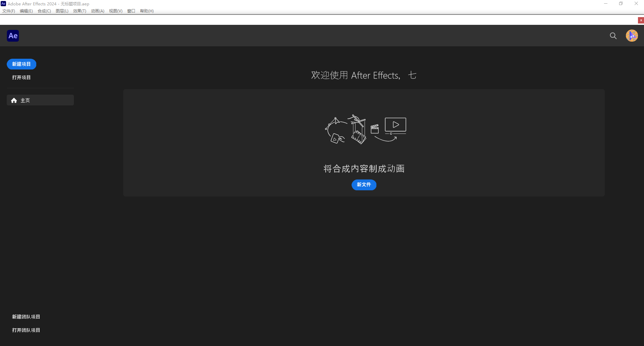Open the 帮助 menu
The width and height of the screenshot is (644, 346).
point(146,11)
